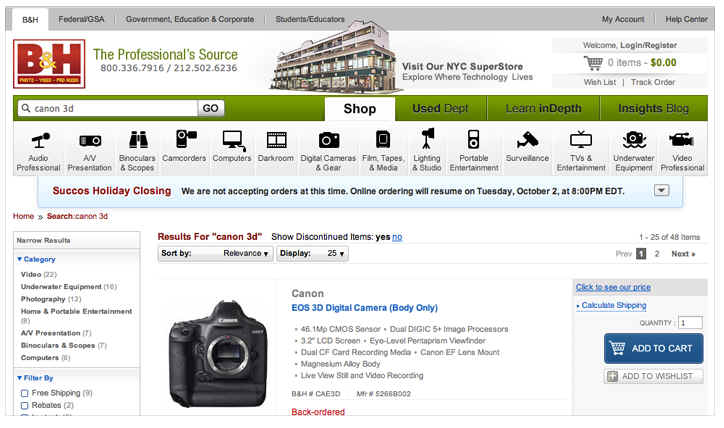Viewport: 724px width, 428px height.
Task: Open the Display 25 dropdown
Action: tap(313, 253)
